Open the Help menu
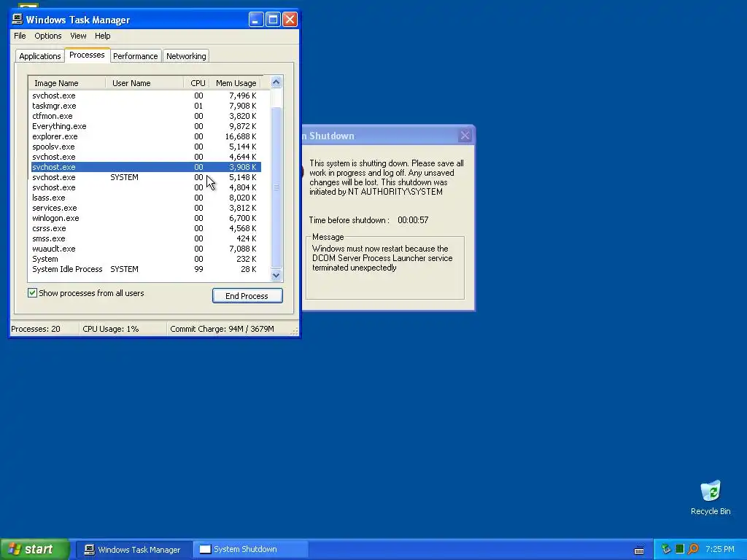Viewport: 747px width, 560px height. [102, 36]
